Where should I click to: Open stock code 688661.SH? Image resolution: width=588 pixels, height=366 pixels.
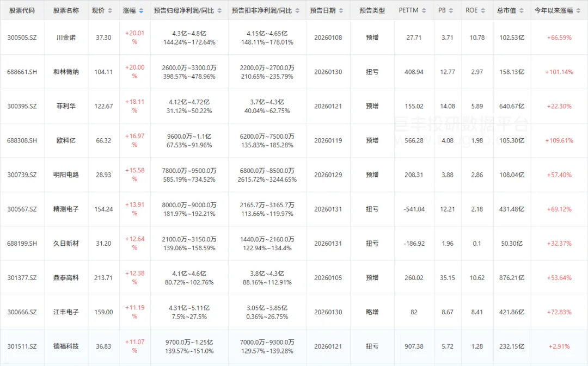click(22, 72)
